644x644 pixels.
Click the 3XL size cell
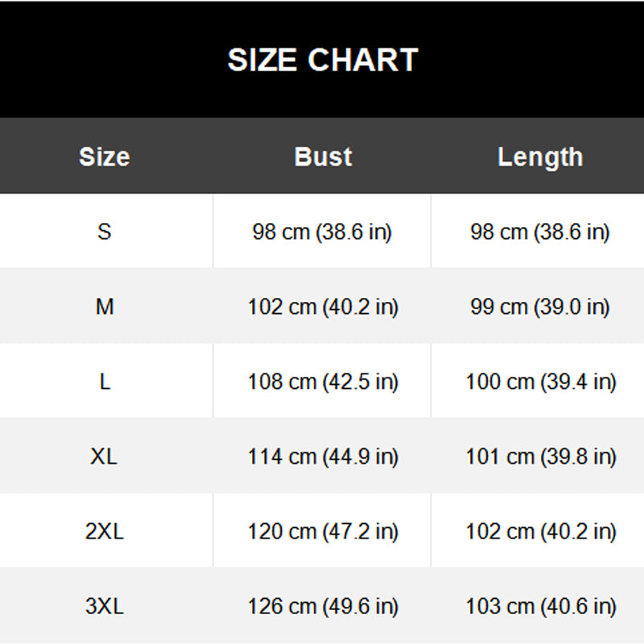(x=105, y=605)
